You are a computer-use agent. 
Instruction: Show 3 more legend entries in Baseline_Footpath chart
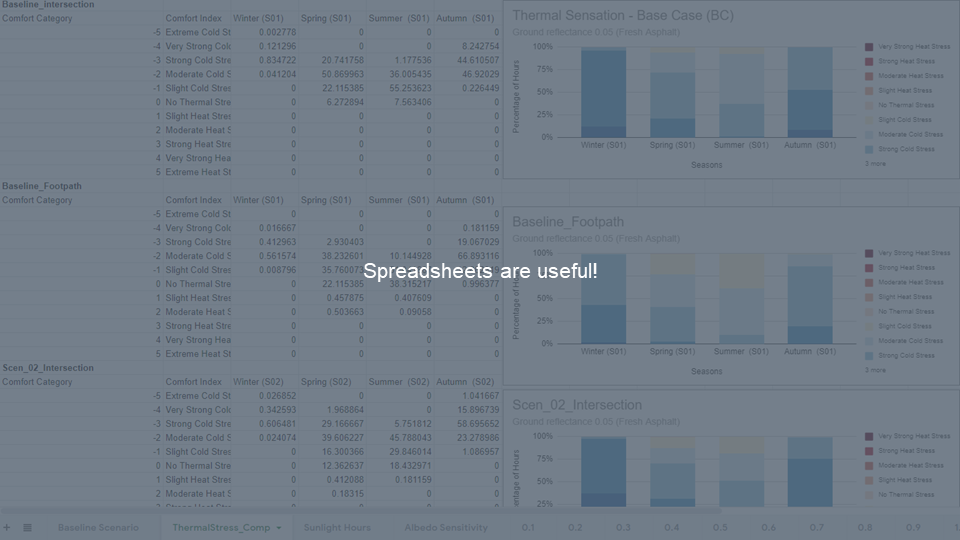coord(875,370)
